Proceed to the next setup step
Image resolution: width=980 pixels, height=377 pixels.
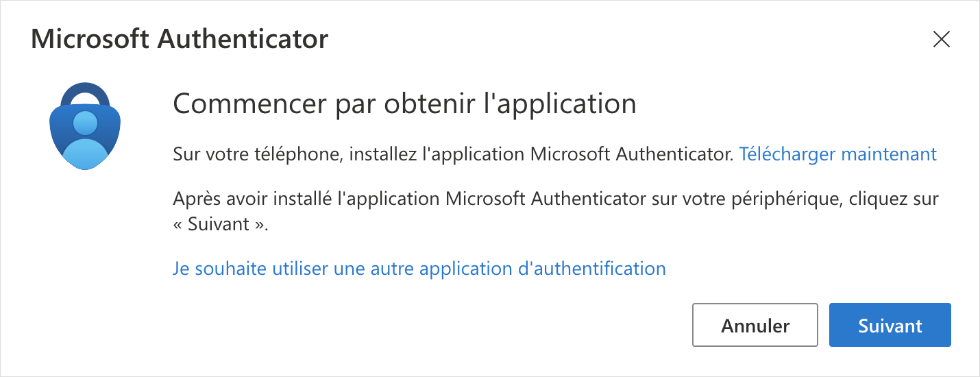coord(890,325)
